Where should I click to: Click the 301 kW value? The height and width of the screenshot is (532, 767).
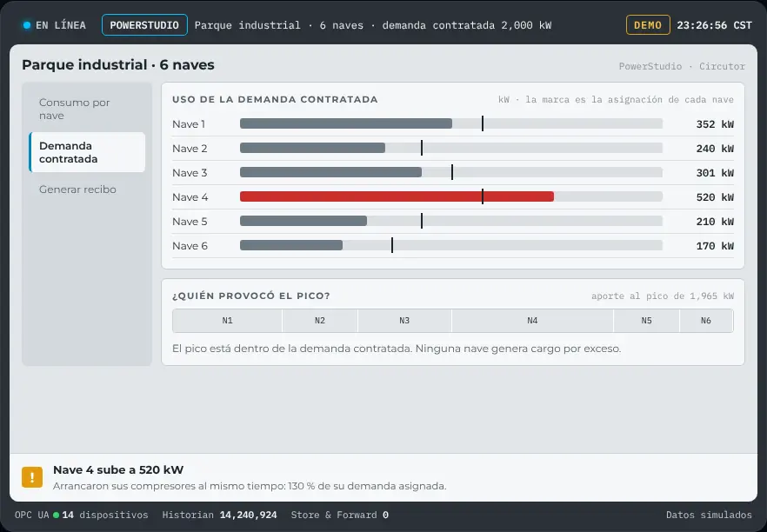pyautogui.click(x=715, y=173)
